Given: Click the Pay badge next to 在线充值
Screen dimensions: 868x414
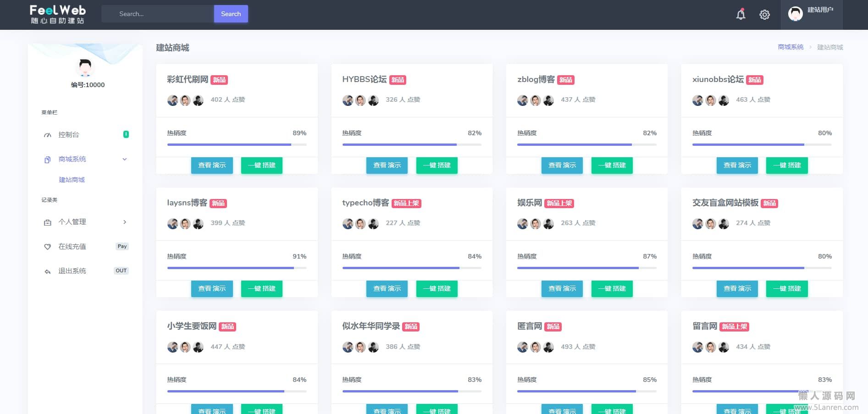Looking at the screenshot, I should [122, 246].
